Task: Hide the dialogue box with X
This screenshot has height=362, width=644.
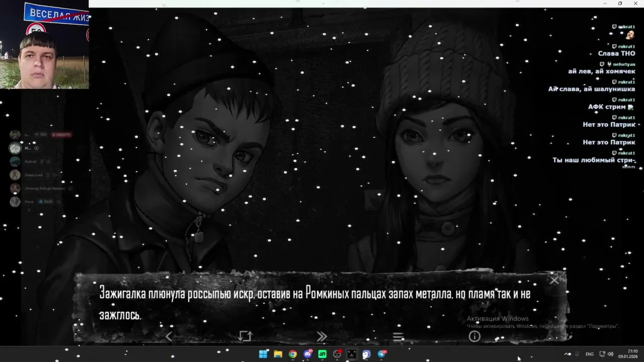Action: coord(554,280)
